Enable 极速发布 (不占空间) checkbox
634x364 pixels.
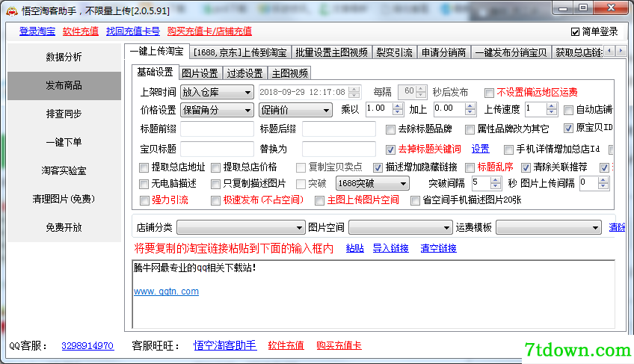click(216, 200)
